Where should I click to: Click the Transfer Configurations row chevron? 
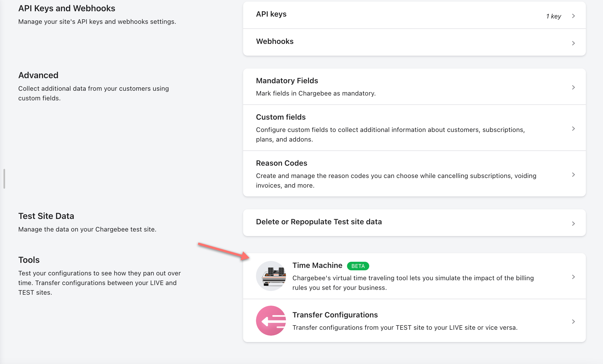pos(573,321)
